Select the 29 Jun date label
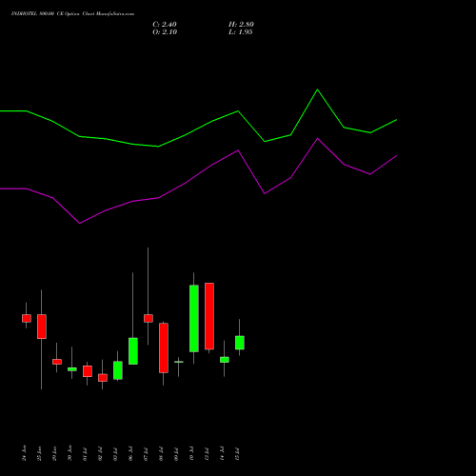 (x=55, y=453)
